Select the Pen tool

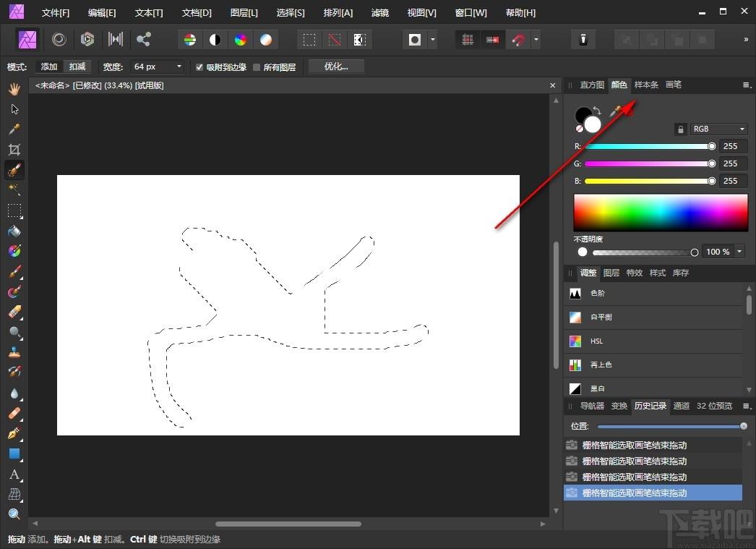pos(14,433)
